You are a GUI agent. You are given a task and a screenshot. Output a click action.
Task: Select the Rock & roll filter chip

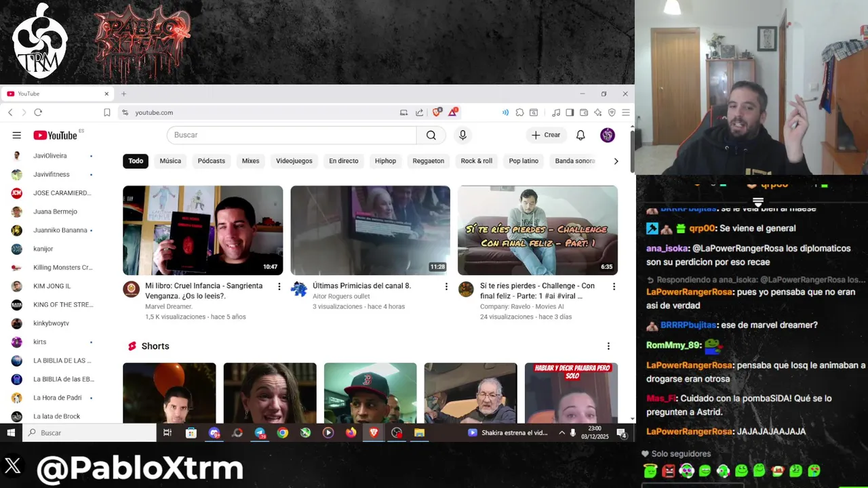click(477, 161)
